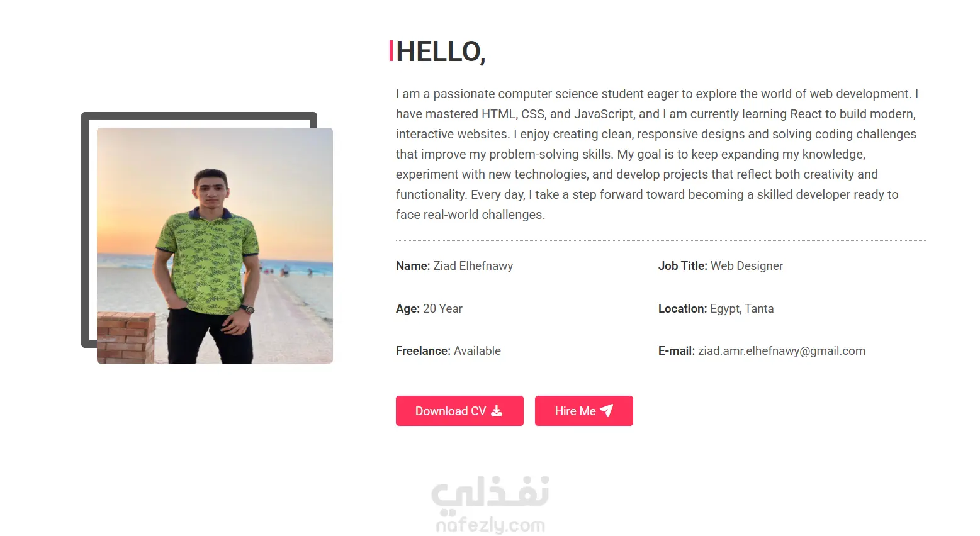This screenshot has height=536, width=980.
Task: Click the Arabic Nafezly watermark logo
Action: coord(490,491)
